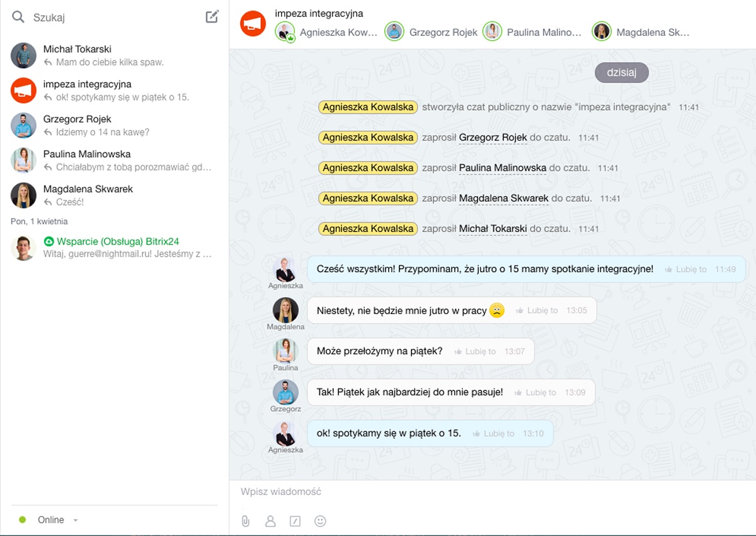Like the 'ok! spotykamy się w piątek' message
Screen dimensions: 756x536
coord(493,433)
